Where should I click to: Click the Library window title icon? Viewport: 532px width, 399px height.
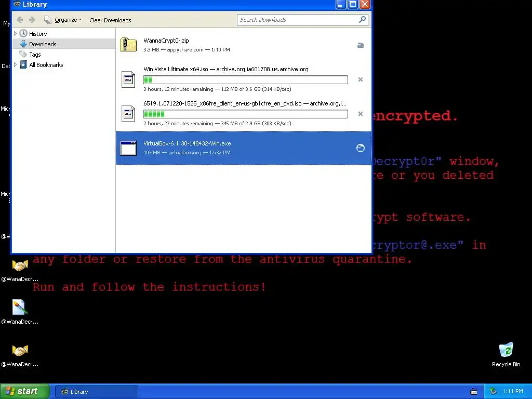click(x=17, y=4)
